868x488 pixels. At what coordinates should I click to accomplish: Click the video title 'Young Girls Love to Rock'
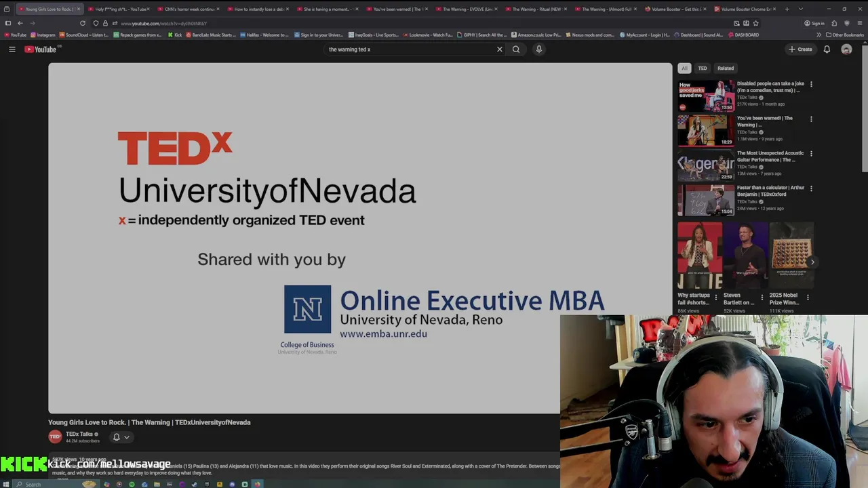(x=149, y=422)
